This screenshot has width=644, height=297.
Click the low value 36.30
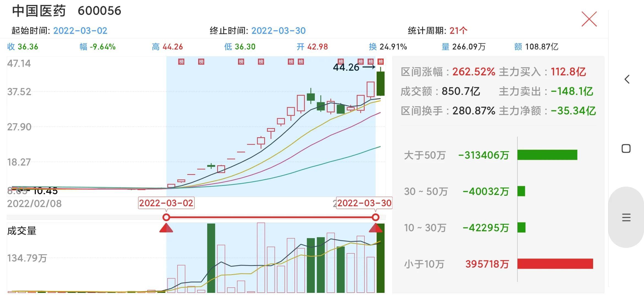click(x=245, y=47)
